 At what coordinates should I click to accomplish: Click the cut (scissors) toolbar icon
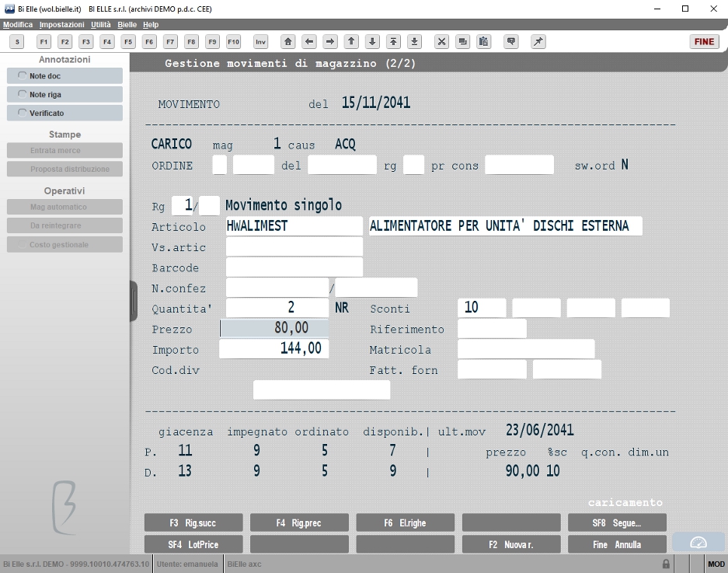(x=441, y=42)
